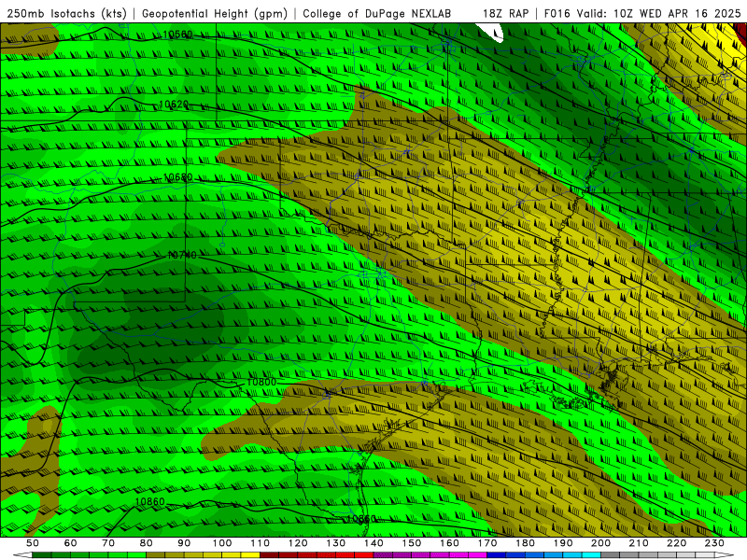Click the 140 label on color scale

[x=373, y=543]
